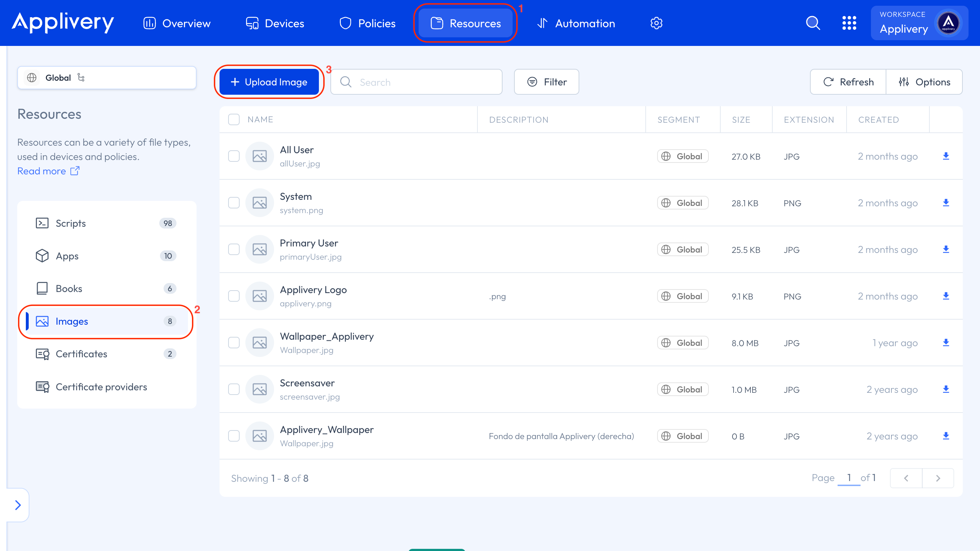Image resolution: width=980 pixels, height=551 pixels.
Task: Download the Applivery Logo image file
Action: (x=946, y=296)
